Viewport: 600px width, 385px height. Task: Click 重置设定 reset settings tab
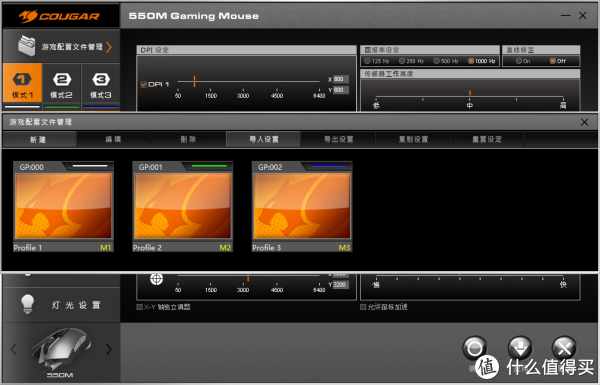(487, 139)
